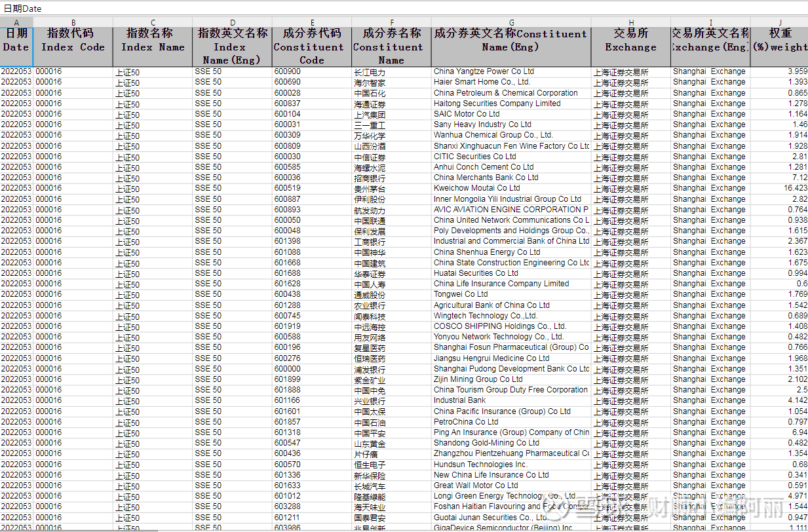The image size is (808, 532).
Task: Select column C header
Action: tap(153, 22)
